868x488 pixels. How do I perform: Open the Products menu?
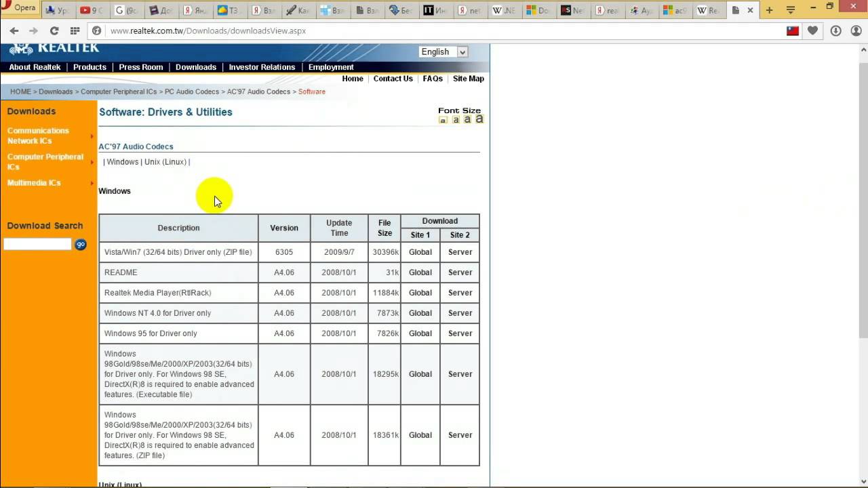pos(90,67)
